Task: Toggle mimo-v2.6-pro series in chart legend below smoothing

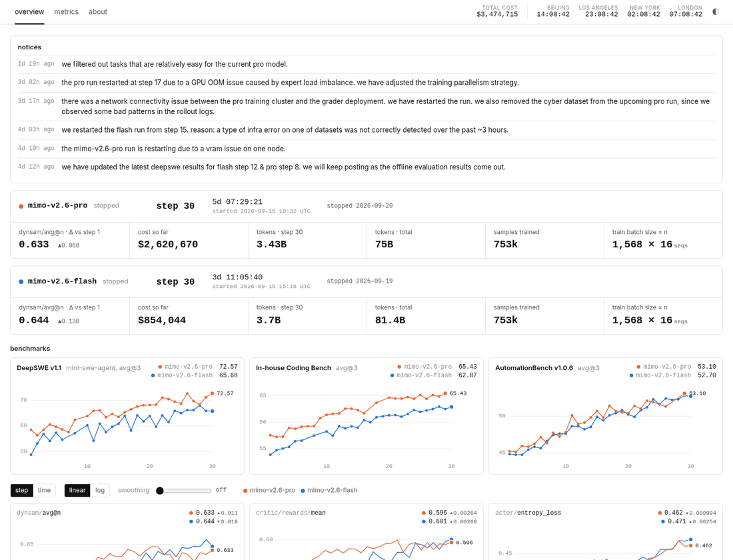Action: point(269,490)
